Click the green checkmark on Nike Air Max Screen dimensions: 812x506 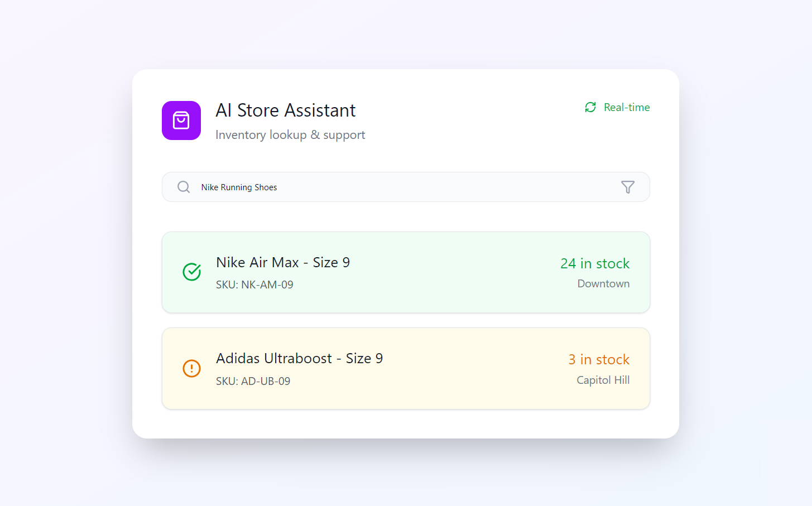coord(192,272)
